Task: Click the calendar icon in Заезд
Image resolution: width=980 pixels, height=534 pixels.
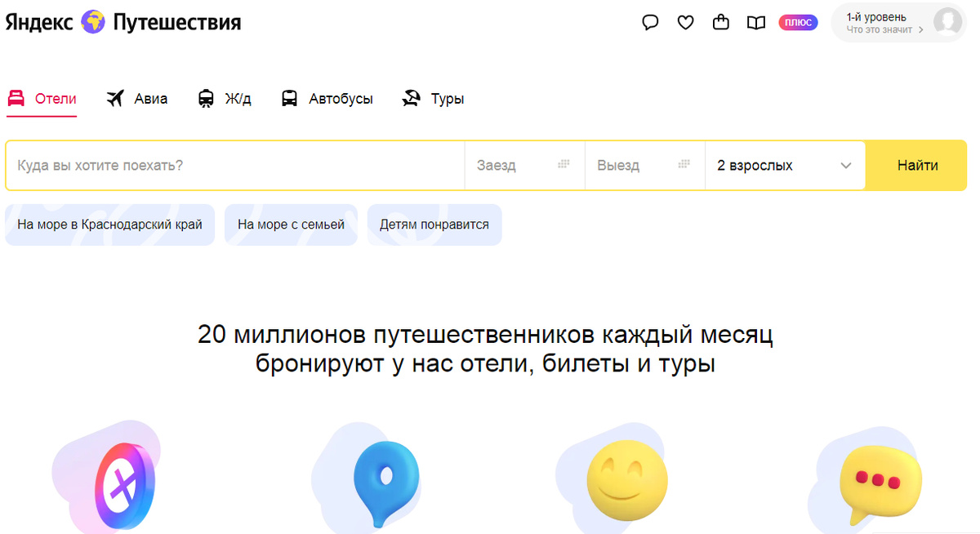Action: [563, 164]
